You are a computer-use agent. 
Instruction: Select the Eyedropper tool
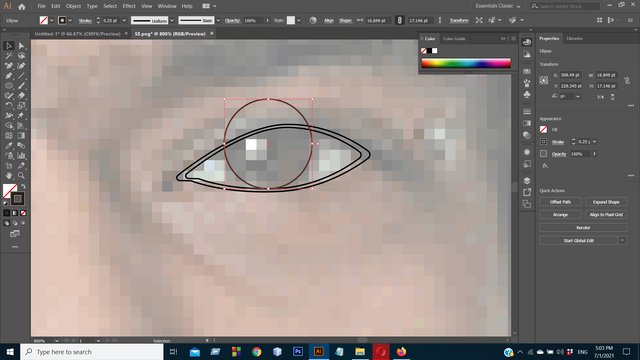[9, 146]
